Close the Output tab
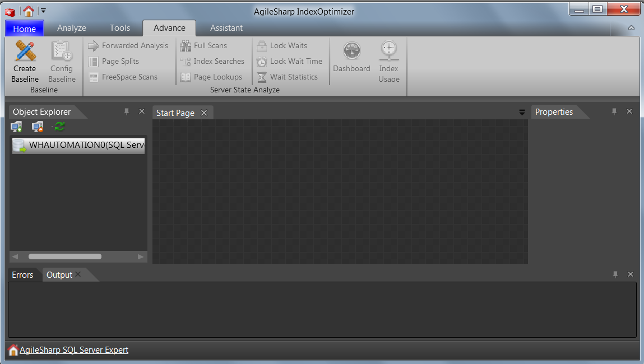The width and height of the screenshot is (644, 364). pyautogui.click(x=78, y=274)
